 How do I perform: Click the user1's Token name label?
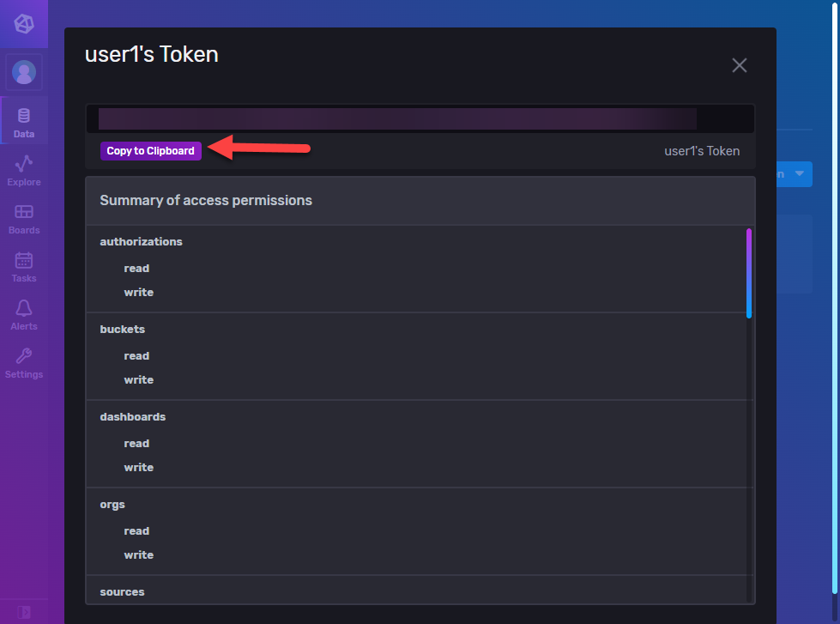(x=702, y=151)
